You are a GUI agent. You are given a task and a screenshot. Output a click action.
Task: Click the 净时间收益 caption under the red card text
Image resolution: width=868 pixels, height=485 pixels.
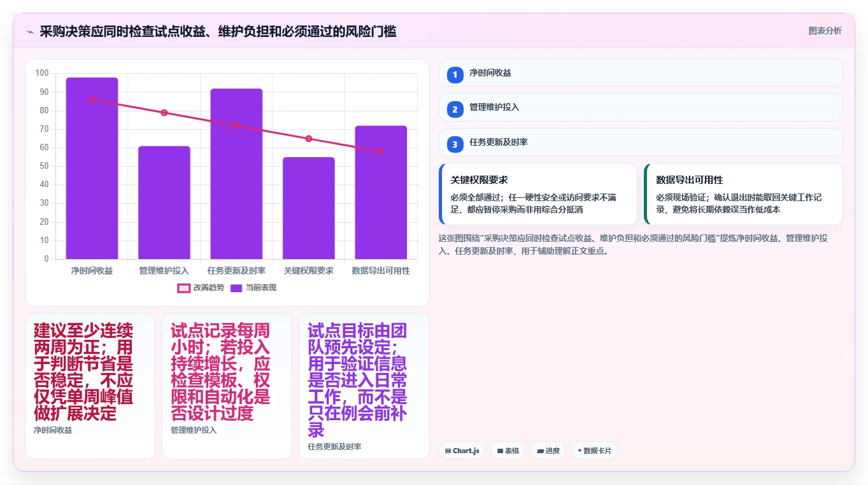tap(53, 430)
